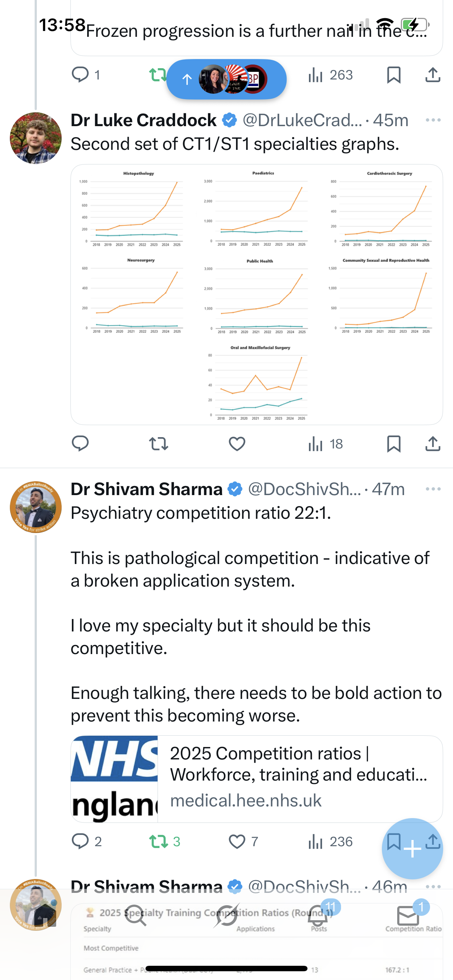The image size is (453, 980).
Task: Repost Dr Luke Craddock's graphs post
Action: pos(158,444)
